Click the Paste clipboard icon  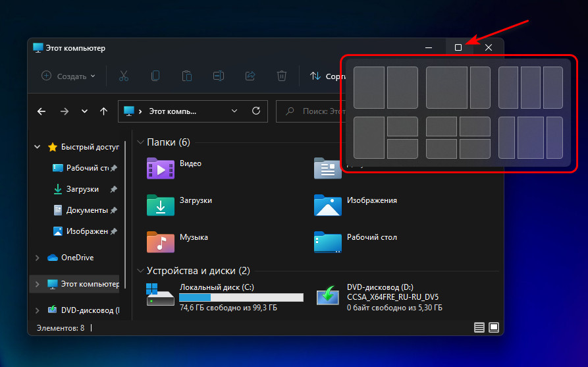click(x=187, y=76)
